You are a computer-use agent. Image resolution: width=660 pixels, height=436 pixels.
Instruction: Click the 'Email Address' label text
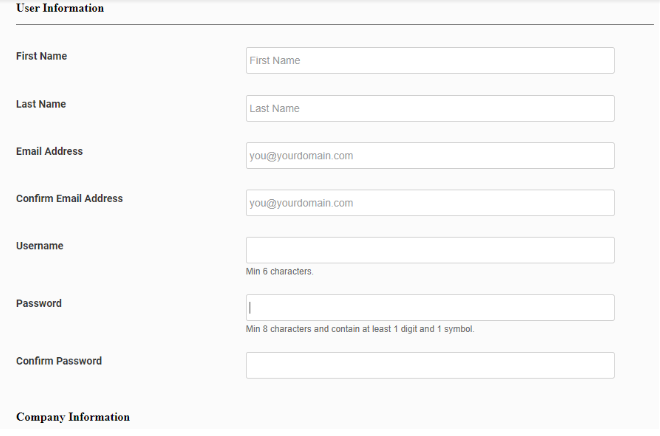point(50,152)
